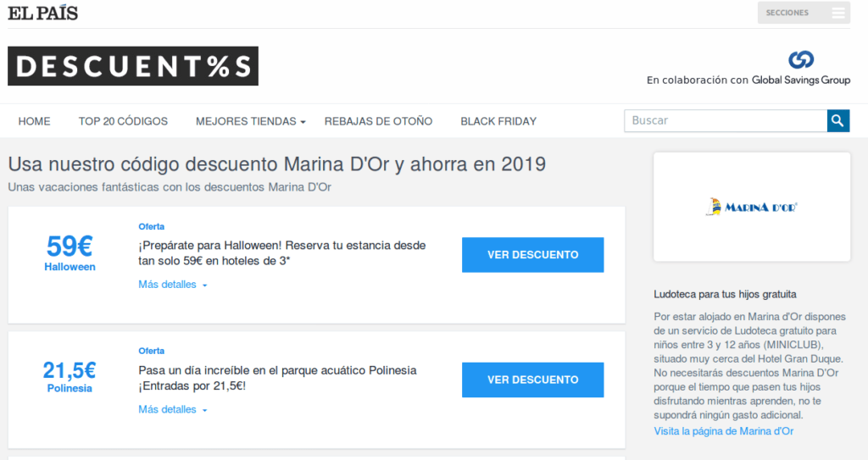This screenshot has height=460, width=868.
Task: Click the 59€ Halloween price label
Action: (x=70, y=253)
